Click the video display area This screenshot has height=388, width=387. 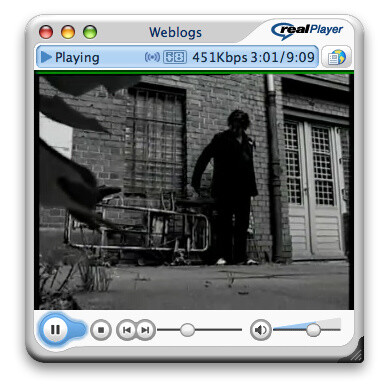[194, 192]
